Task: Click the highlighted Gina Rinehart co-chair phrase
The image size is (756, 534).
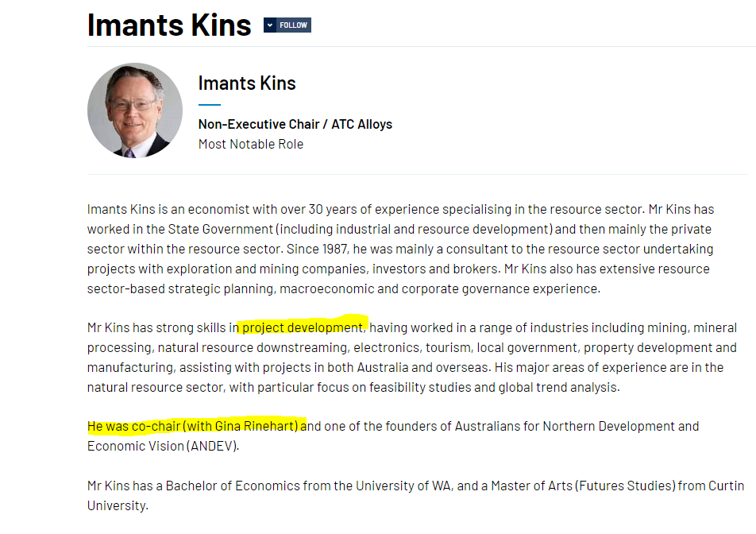Action: pos(193,427)
